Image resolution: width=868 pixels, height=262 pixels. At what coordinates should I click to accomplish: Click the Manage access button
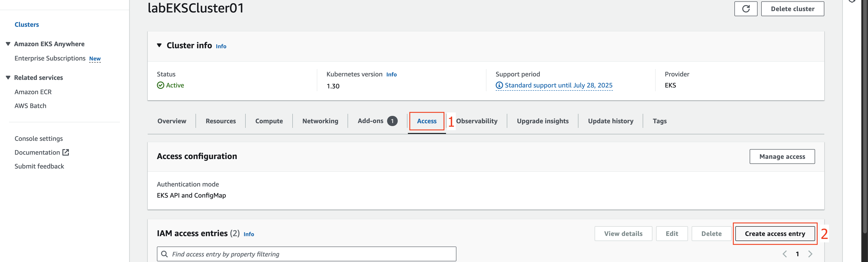[782, 157]
